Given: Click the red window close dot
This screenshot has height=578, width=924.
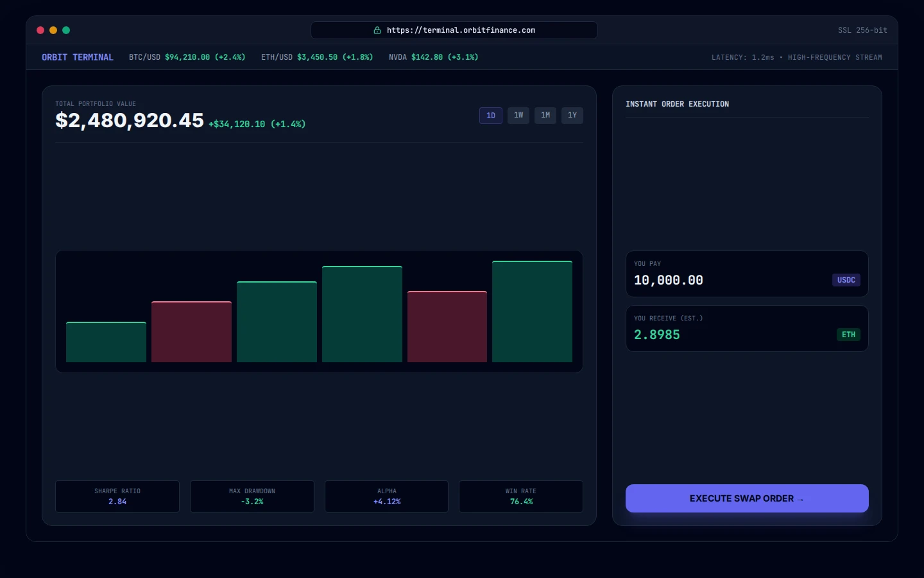Looking at the screenshot, I should coord(40,30).
